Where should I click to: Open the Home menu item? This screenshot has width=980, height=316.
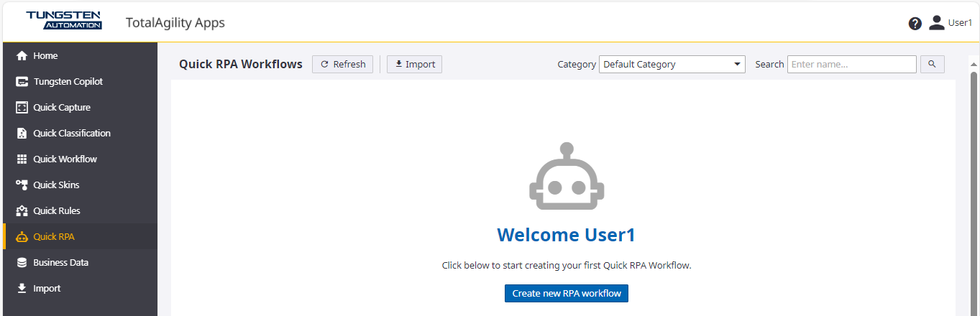click(80, 56)
